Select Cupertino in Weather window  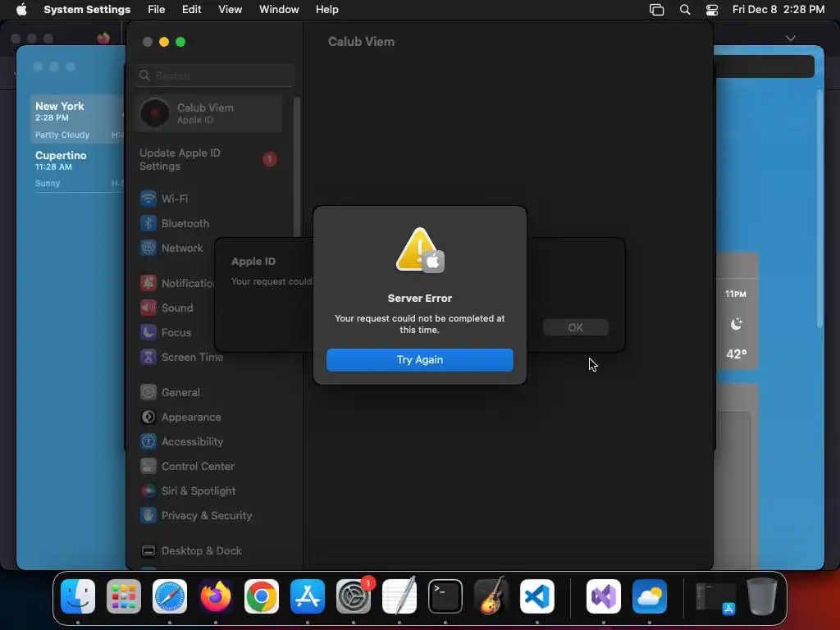78,168
